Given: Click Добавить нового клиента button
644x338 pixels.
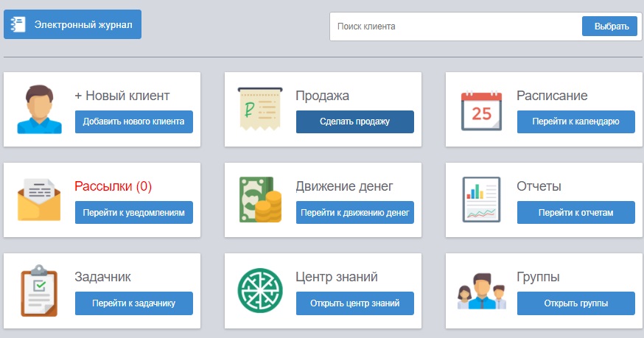Looking at the screenshot, I should pos(134,122).
